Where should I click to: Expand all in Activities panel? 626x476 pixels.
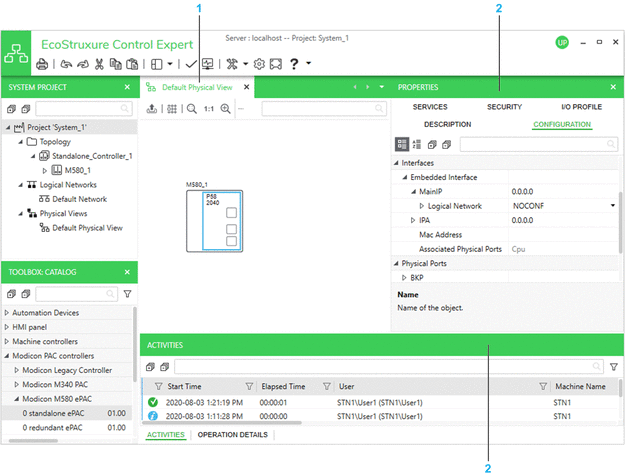pos(150,367)
